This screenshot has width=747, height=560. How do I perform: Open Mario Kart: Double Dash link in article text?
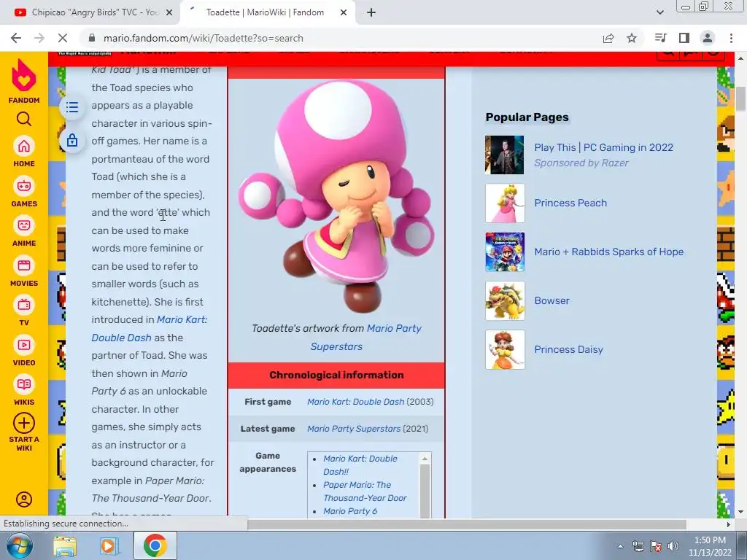pyautogui.click(x=149, y=329)
